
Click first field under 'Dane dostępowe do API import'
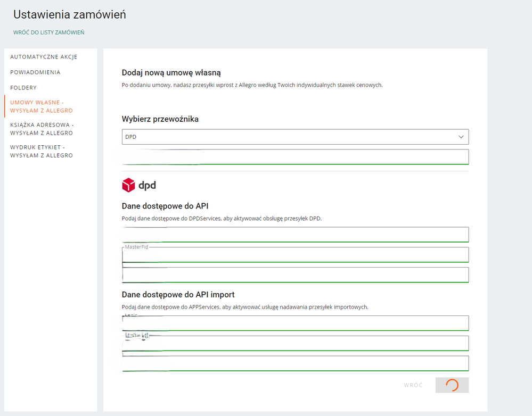(295, 323)
